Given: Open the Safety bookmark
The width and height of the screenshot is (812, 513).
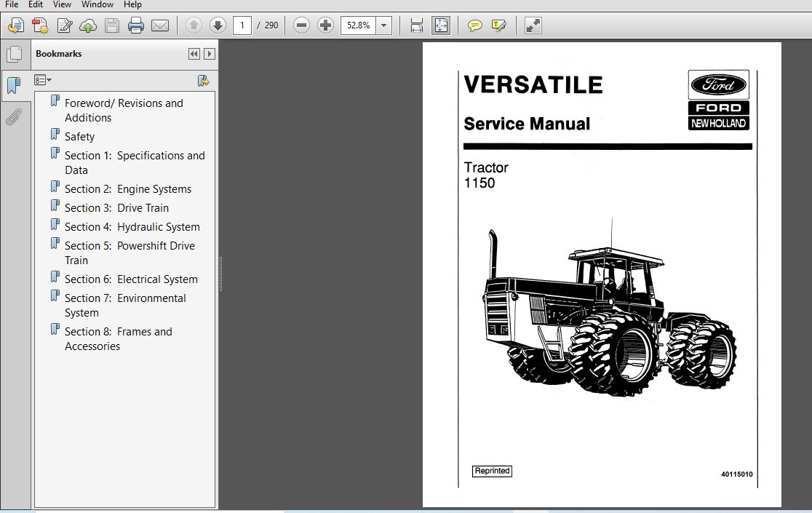Looking at the screenshot, I should pyautogui.click(x=80, y=137).
